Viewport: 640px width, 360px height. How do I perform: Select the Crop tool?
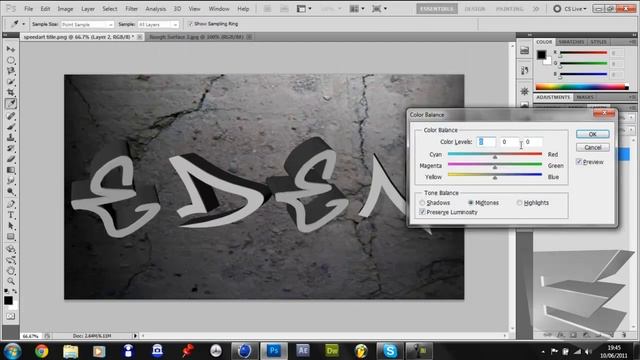coord(11,93)
